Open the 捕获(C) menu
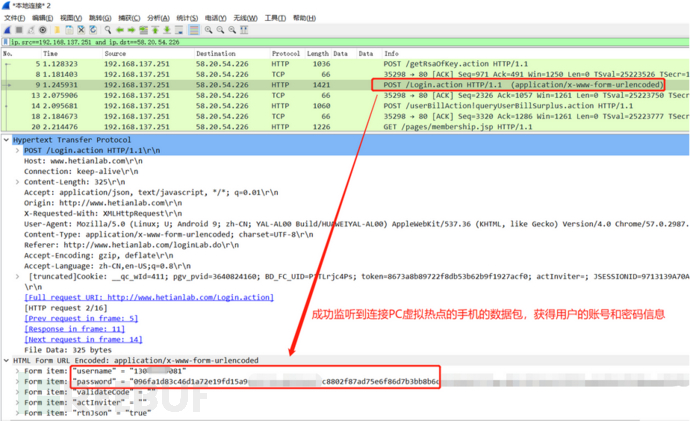The width and height of the screenshot is (690, 421). [129, 18]
